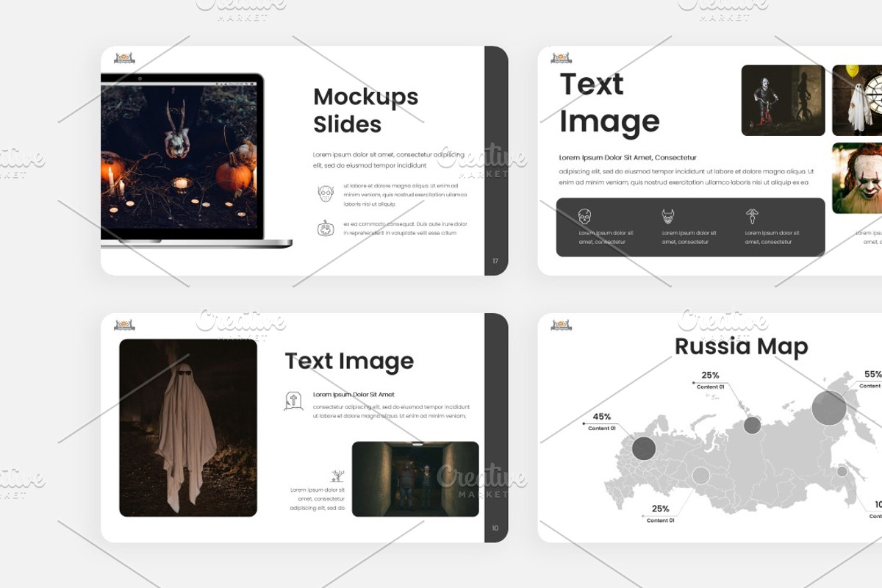882x588 pixels.
Task: Click "Content 01" under the lower 25% label
Action: click(x=660, y=520)
